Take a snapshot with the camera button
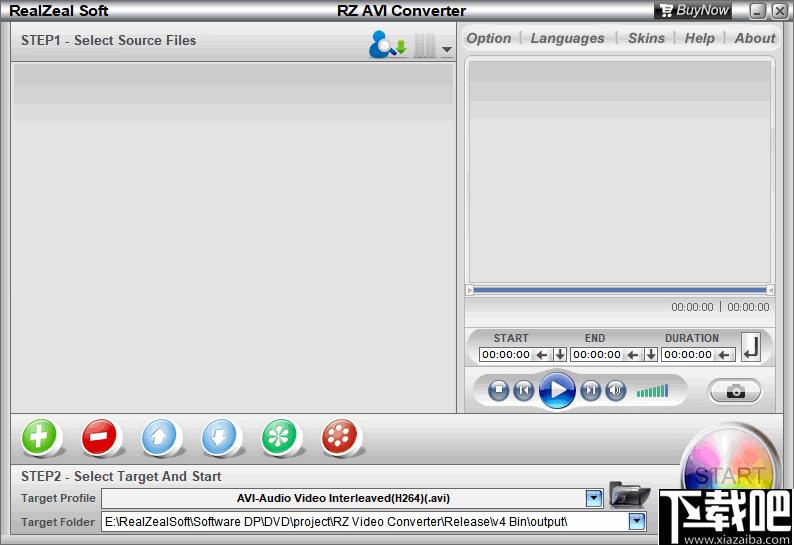The height and width of the screenshot is (545, 794). 735,391
